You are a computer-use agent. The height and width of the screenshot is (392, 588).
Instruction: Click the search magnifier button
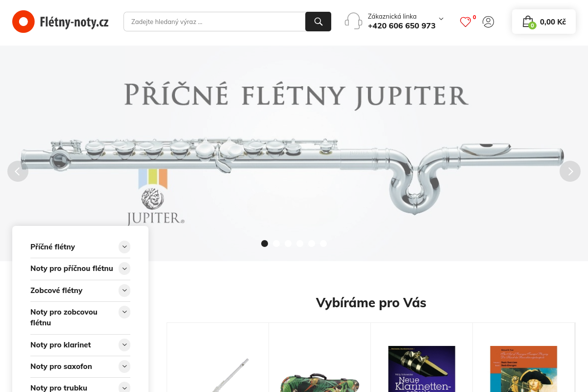point(318,22)
